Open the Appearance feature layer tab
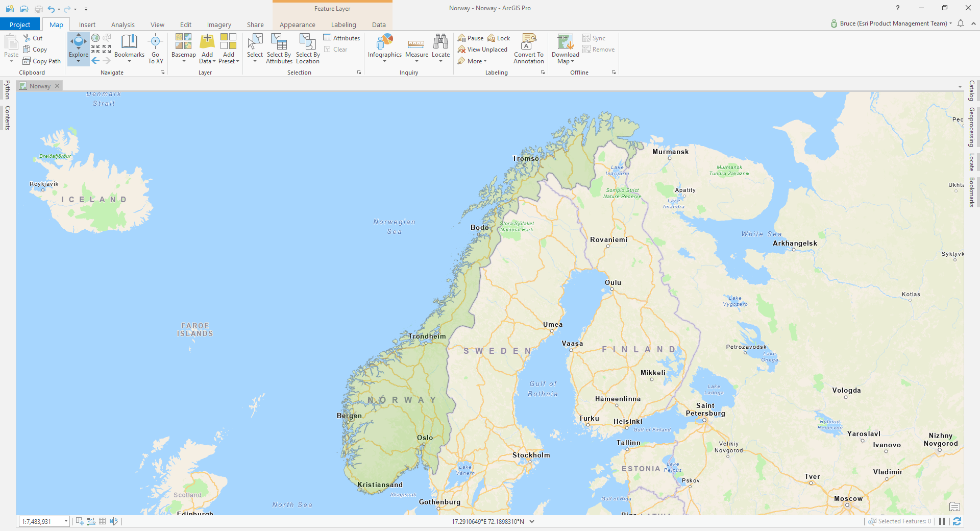The height and width of the screenshot is (531, 980). coord(298,25)
